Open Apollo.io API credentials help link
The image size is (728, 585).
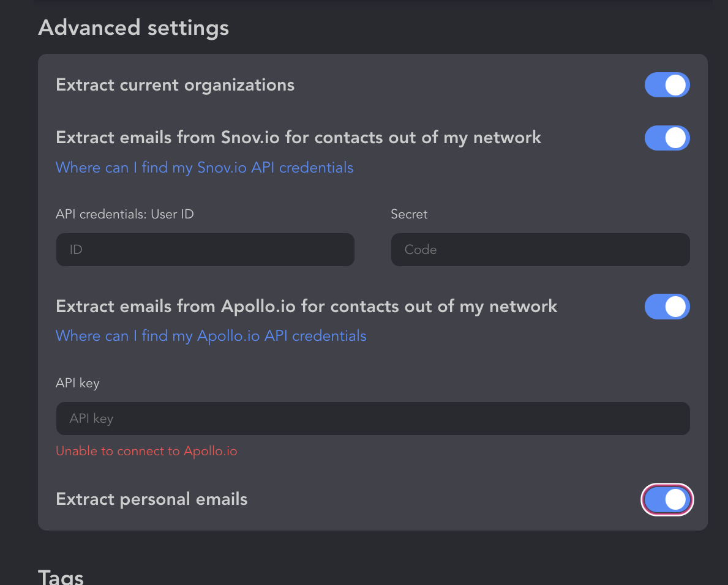(x=211, y=336)
